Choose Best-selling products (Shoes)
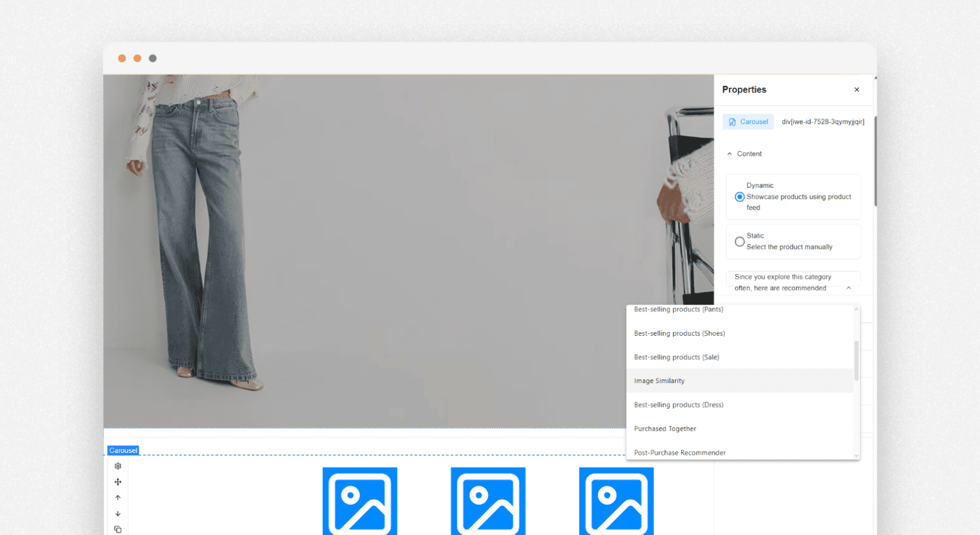 [x=740, y=333]
